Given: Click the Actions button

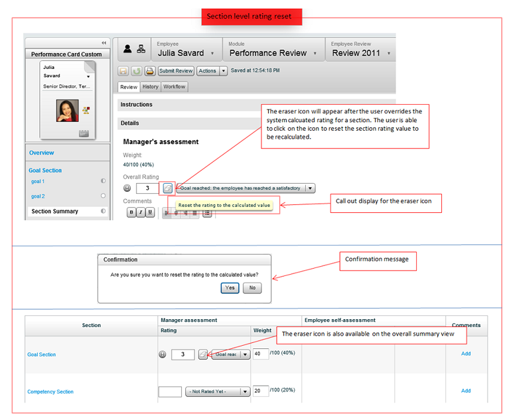Looking at the screenshot, I should (x=208, y=71).
